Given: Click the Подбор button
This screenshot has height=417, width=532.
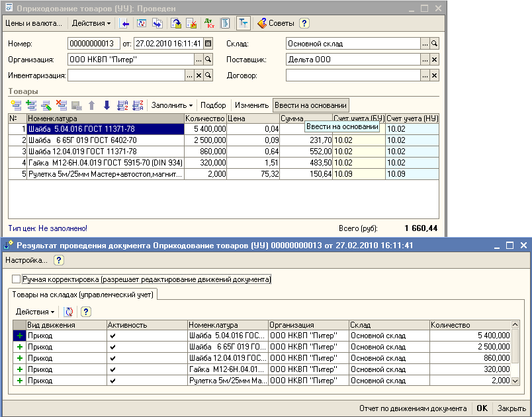Looking at the screenshot, I should 213,105.
